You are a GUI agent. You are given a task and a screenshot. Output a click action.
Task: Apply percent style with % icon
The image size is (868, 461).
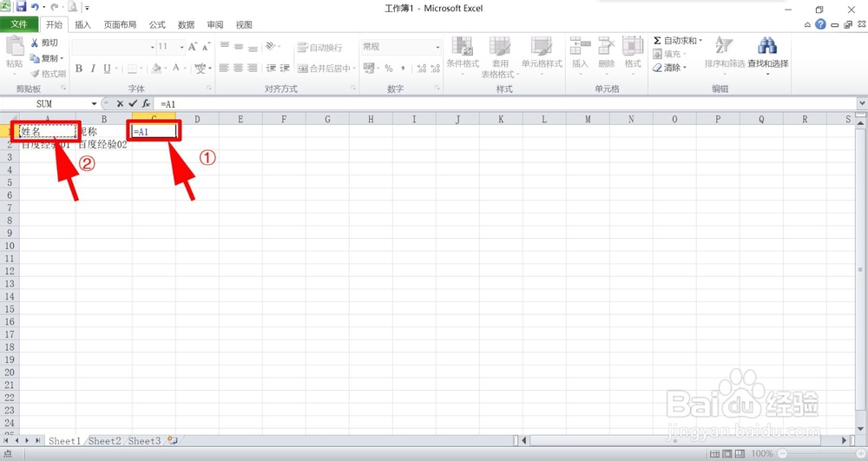389,69
